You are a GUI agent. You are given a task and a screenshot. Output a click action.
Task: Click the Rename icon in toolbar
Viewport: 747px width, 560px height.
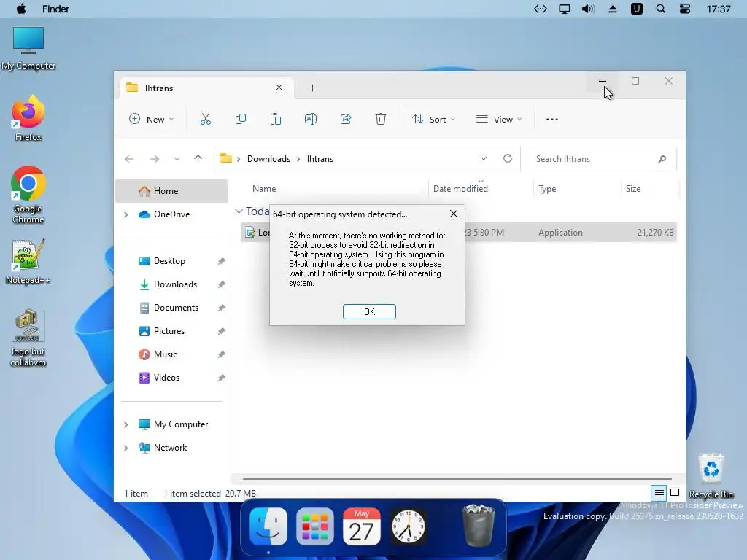point(311,119)
